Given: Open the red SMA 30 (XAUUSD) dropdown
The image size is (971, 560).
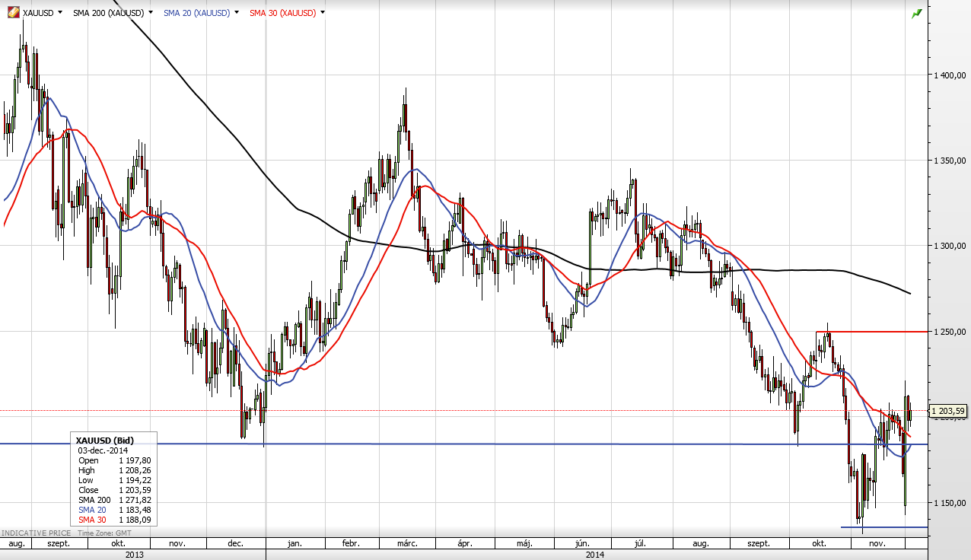Looking at the screenshot, I should tap(323, 13).
